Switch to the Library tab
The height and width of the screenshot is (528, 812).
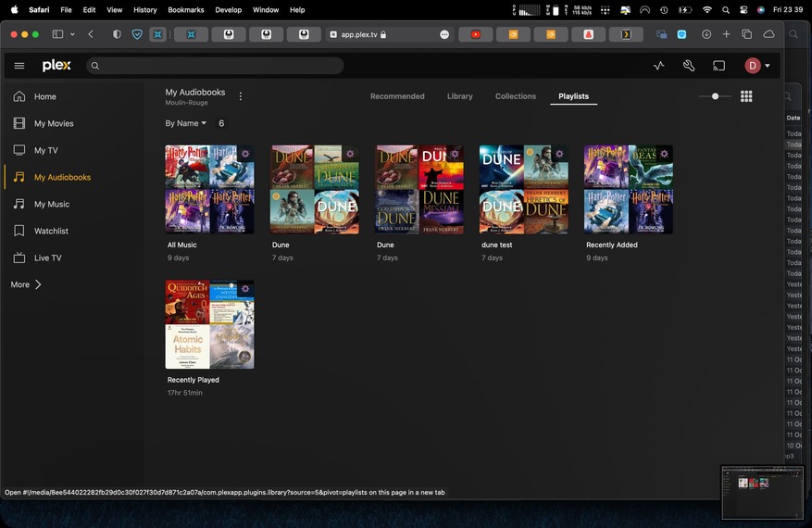point(460,96)
